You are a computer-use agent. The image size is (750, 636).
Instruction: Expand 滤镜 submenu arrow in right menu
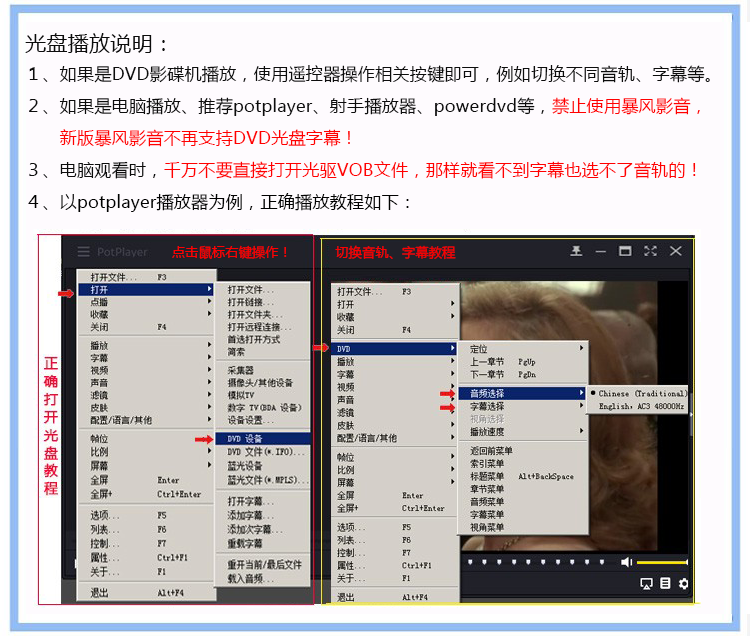[x=452, y=412]
